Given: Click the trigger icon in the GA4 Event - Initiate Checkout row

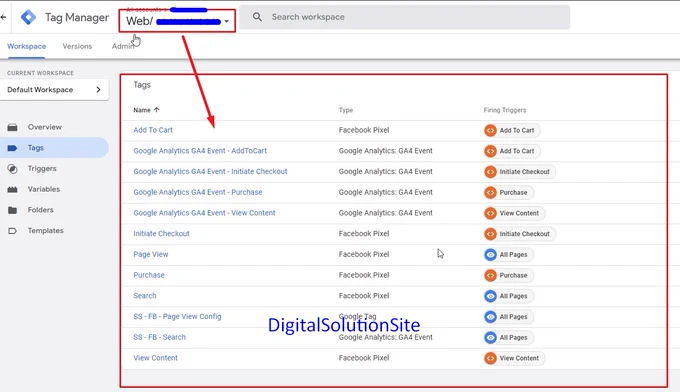Looking at the screenshot, I should (x=490, y=172).
